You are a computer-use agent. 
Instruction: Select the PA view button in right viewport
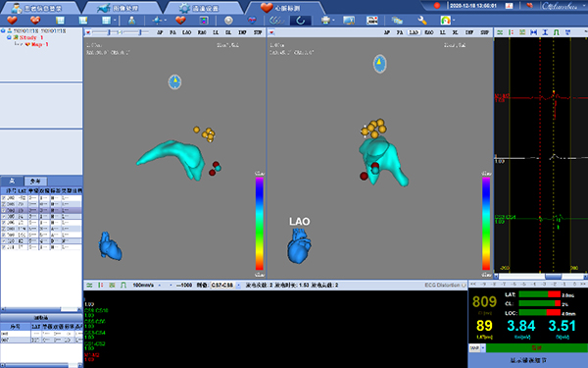[x=400, y=32]
